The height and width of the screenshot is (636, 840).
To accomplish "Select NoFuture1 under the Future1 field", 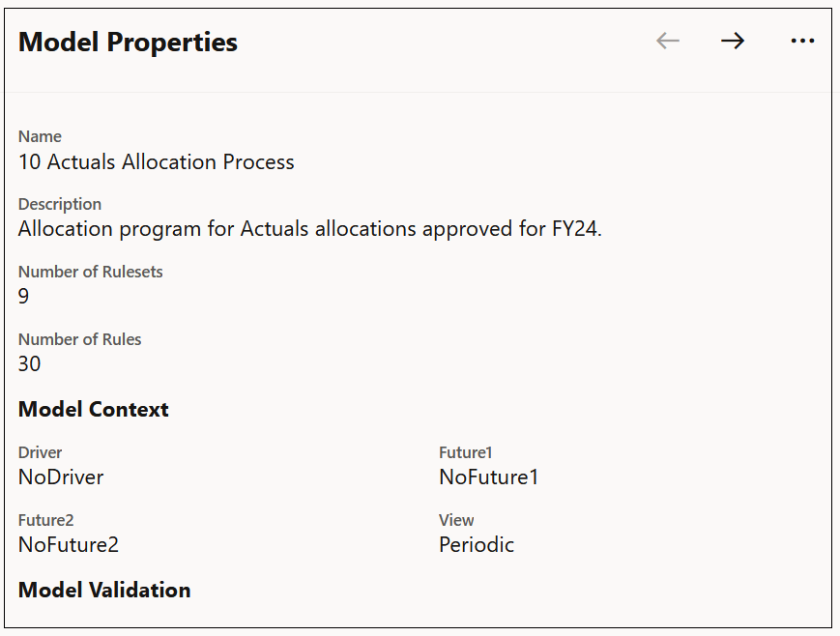I will (x=488, y=477).
